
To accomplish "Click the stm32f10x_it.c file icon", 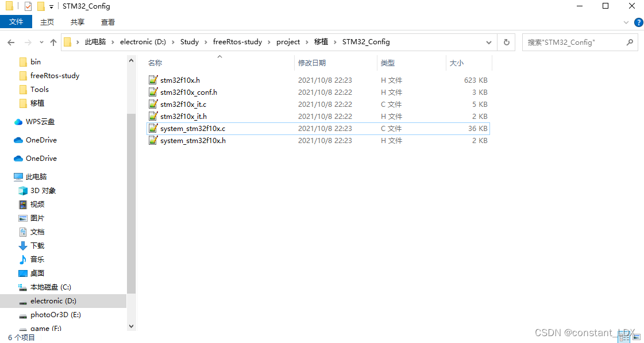I will [153, 105].
